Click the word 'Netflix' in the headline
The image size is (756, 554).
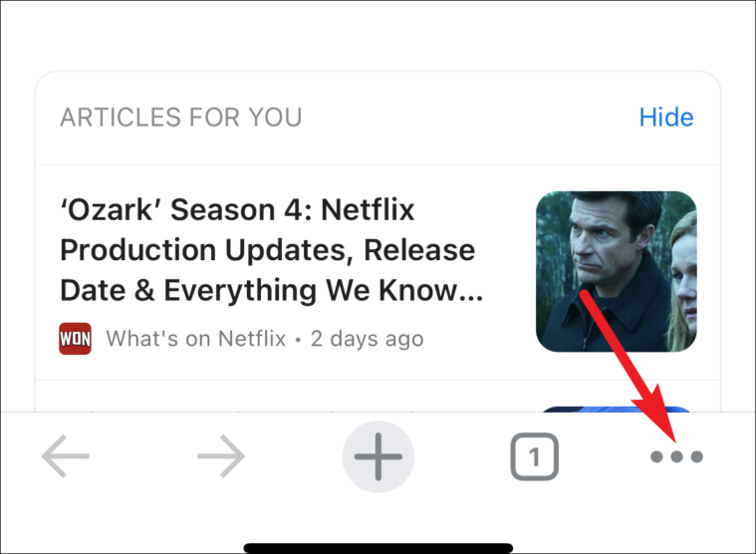368,209
